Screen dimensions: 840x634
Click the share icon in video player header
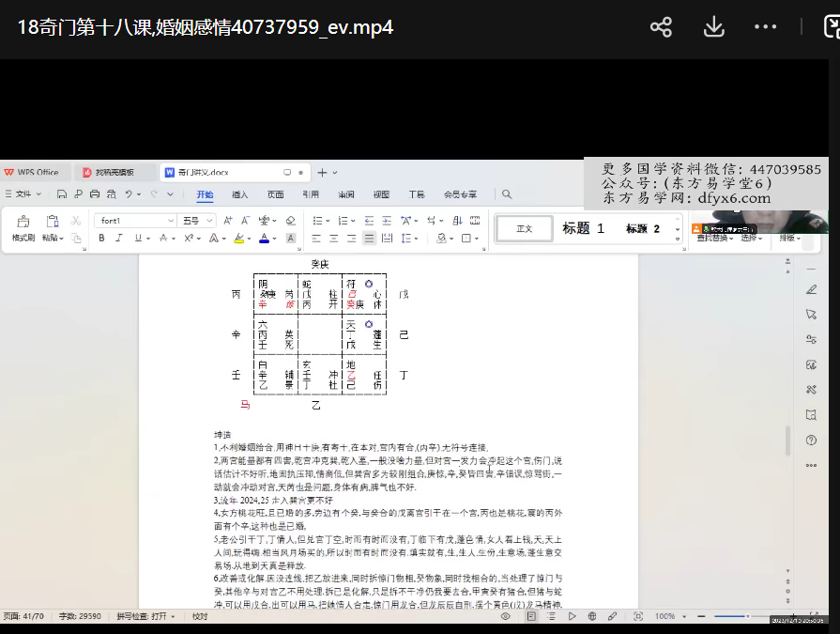pos(661,27)
